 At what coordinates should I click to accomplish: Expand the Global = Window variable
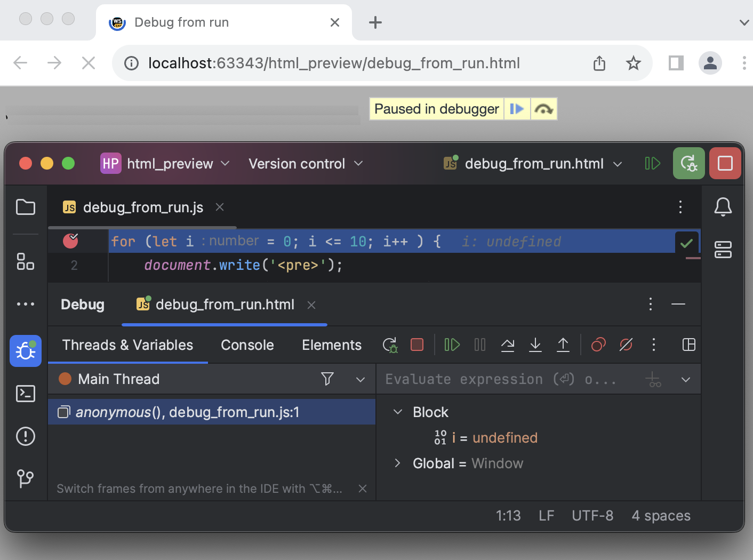pos(397,463)
